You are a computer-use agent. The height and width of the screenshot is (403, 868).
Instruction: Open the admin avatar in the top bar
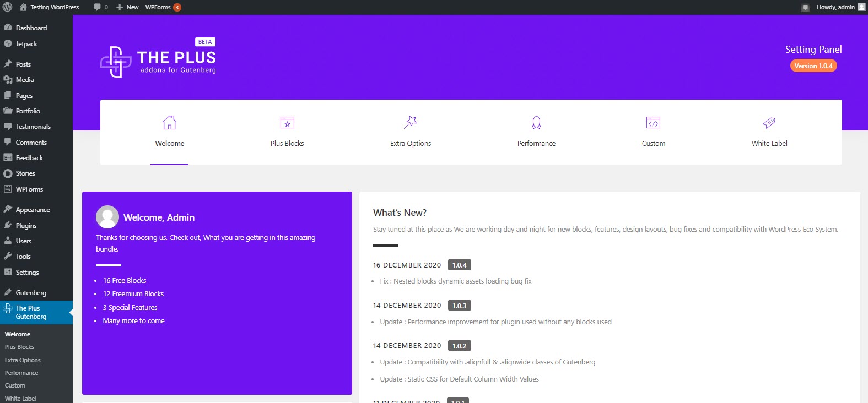(x=861, y=7)
